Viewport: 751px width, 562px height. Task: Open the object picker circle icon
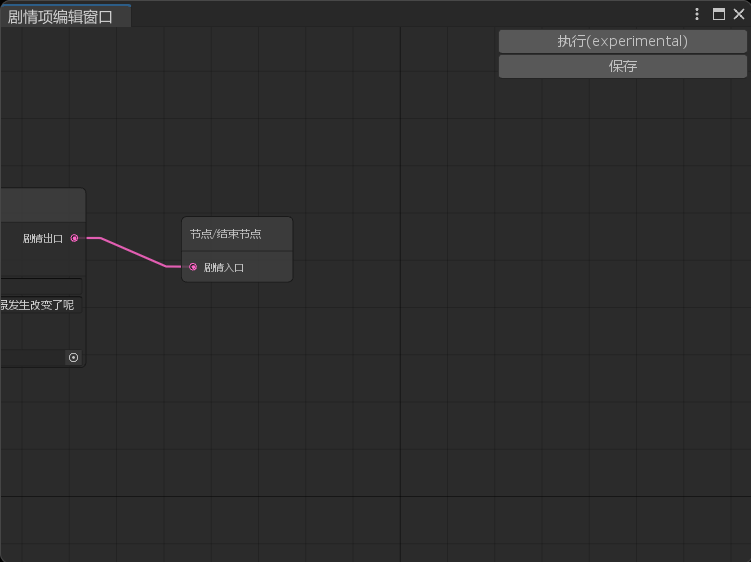[73, 357]
